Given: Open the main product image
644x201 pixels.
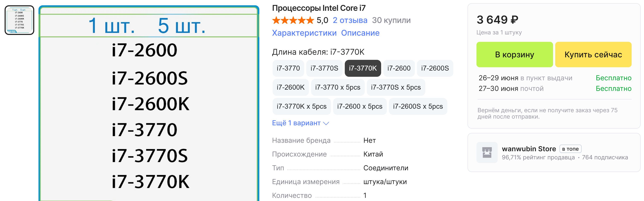Looking at the screenshot, I should point(149,103).
